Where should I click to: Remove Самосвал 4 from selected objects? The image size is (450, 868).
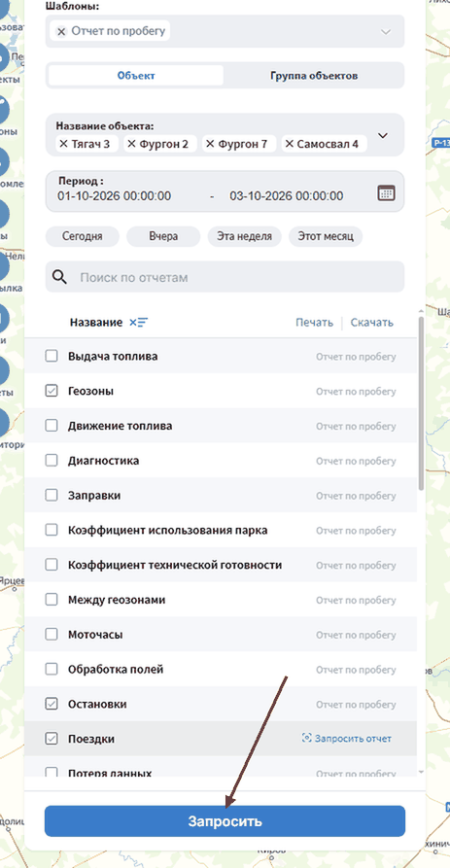[x=290, y=145]
